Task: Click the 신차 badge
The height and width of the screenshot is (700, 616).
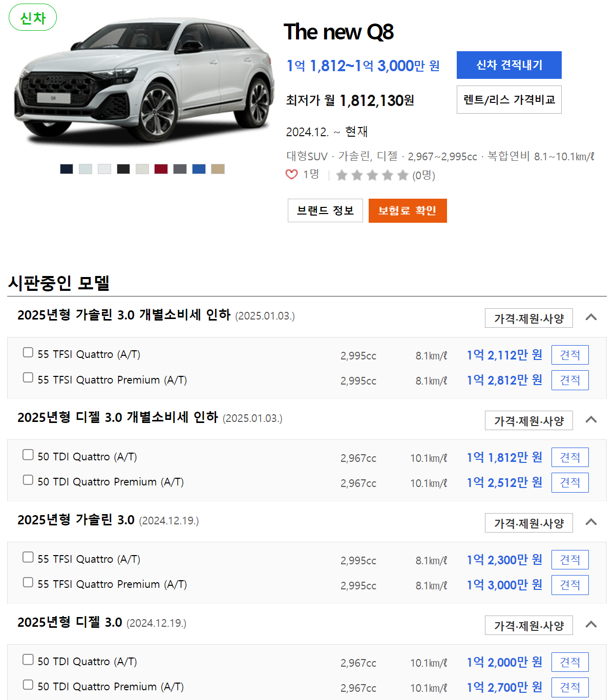Action: (33, 18)
